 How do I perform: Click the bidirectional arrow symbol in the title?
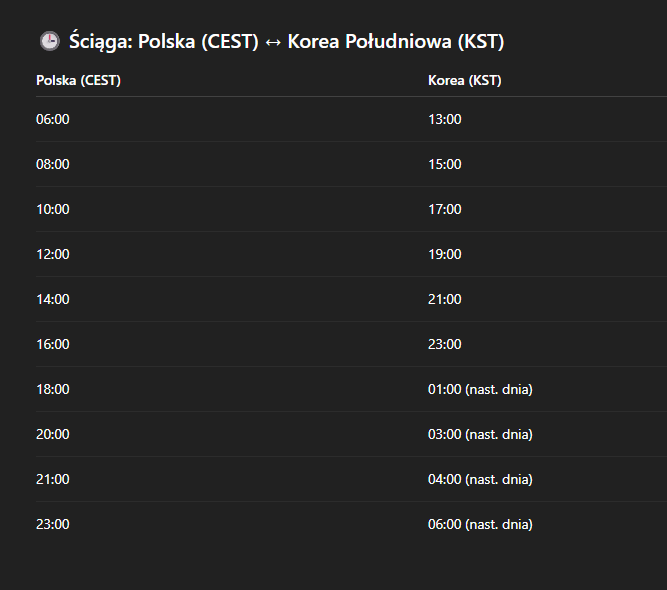273,42
